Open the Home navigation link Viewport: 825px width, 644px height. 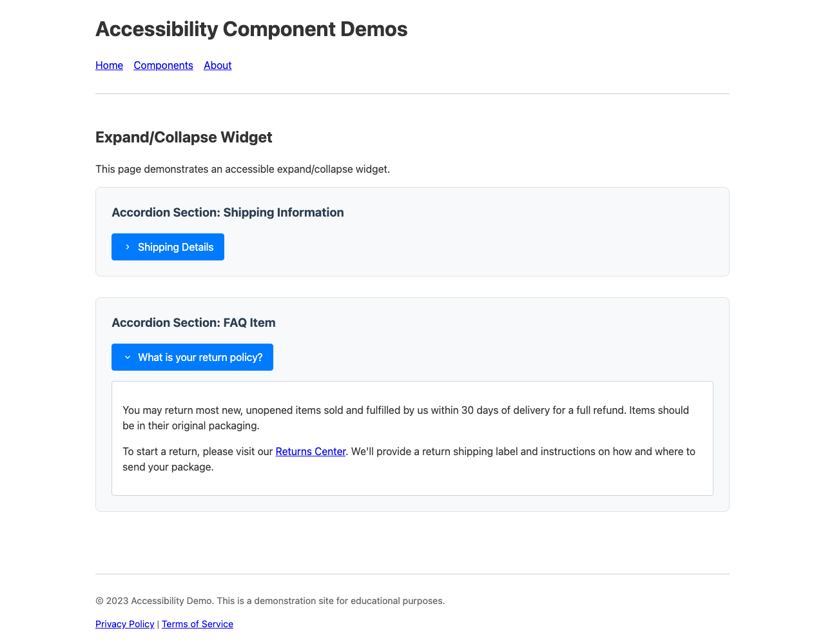[109, 65]
